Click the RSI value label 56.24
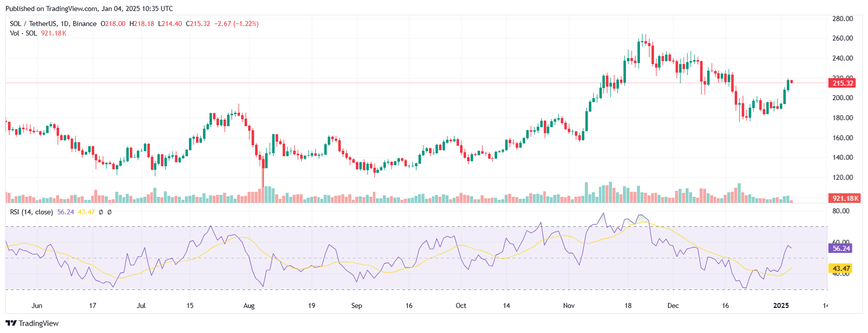The width and height of the screenshot is (868, 333). pyautogui.click(x=841, y=248)
